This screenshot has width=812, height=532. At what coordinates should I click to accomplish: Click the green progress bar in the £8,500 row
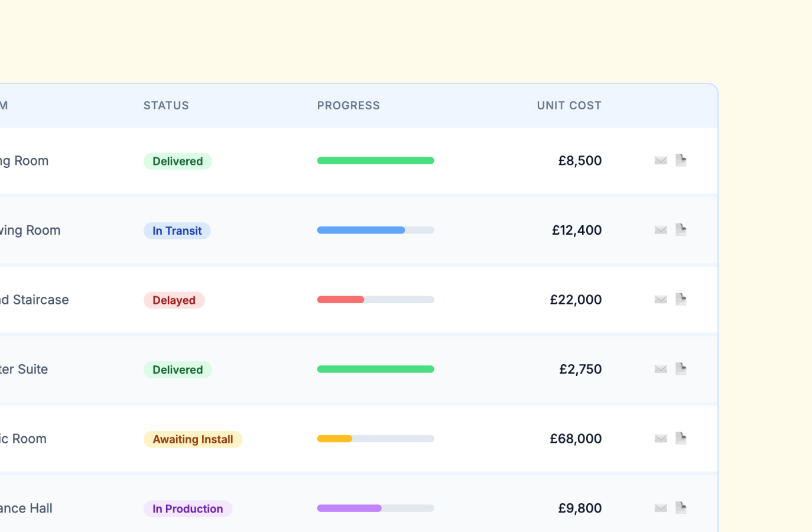point(376,161)
